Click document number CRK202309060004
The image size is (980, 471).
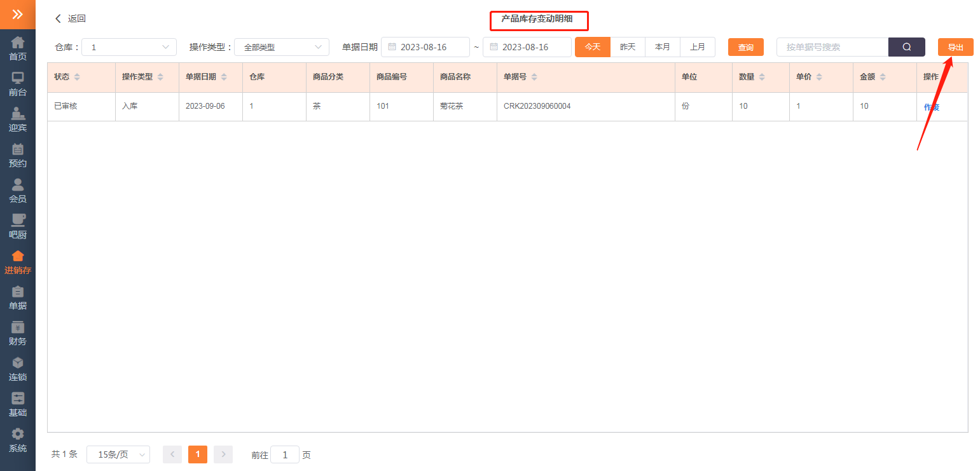pyautogui.click(x=537, y=106)
